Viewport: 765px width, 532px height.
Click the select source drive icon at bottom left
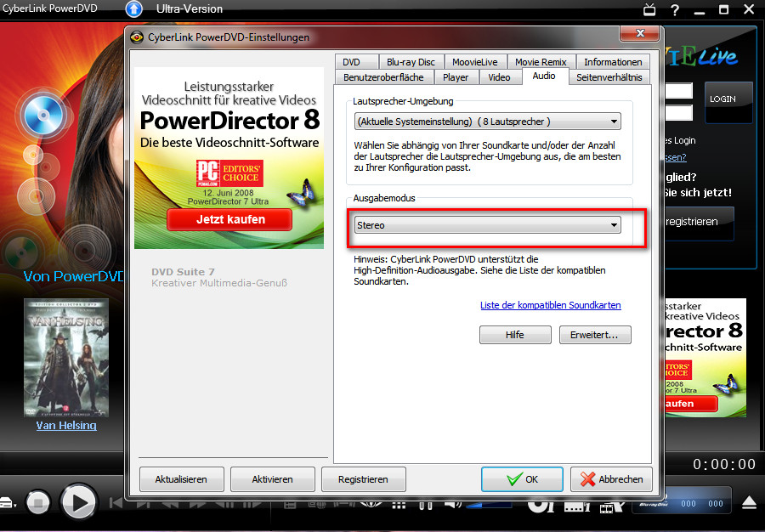pyautogui.click(x=8, y=502)
